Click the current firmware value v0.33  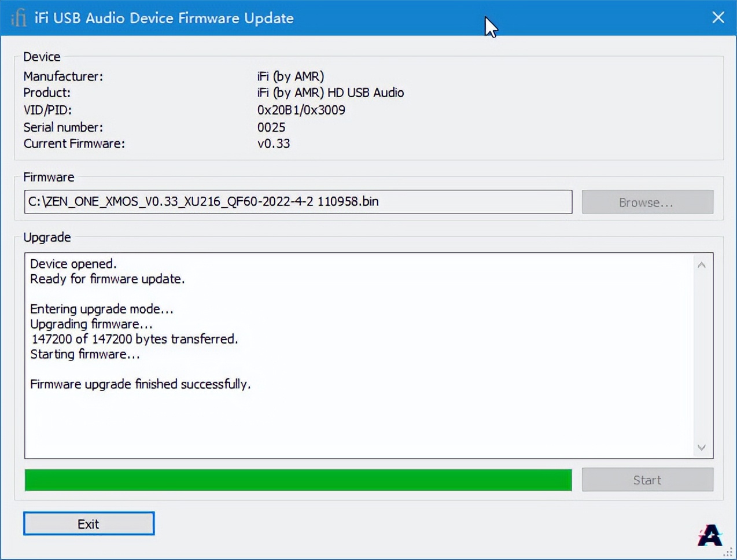pyautogui.click(x=274, y=143)
